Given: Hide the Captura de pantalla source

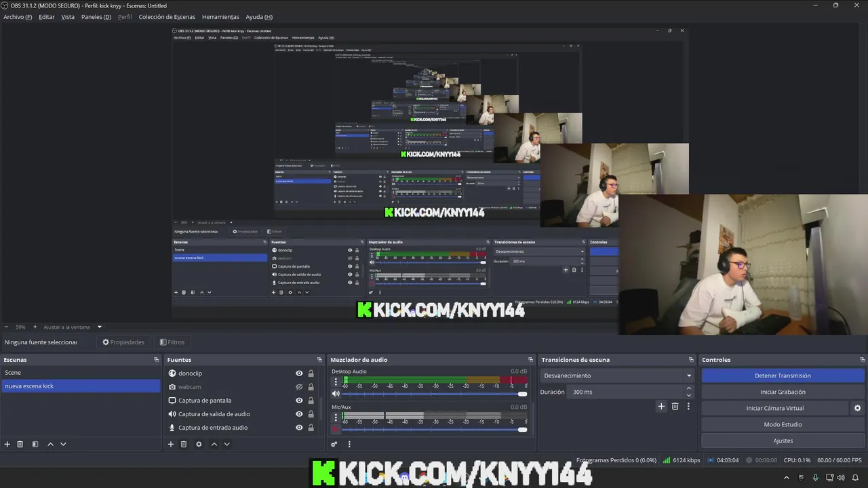Looking at the screenshot, I should point(299,401).
